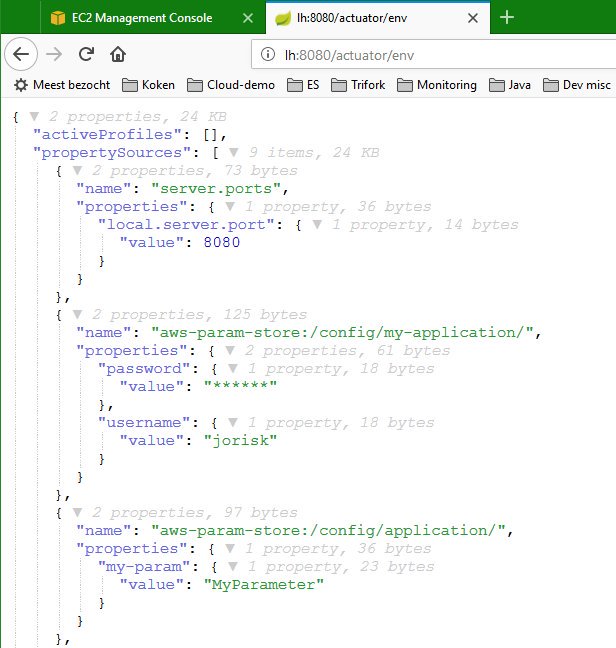Viewport: 616px width, 648px height.
Task: Open Meest bezocht bookmarks
Action: [62, 85]
